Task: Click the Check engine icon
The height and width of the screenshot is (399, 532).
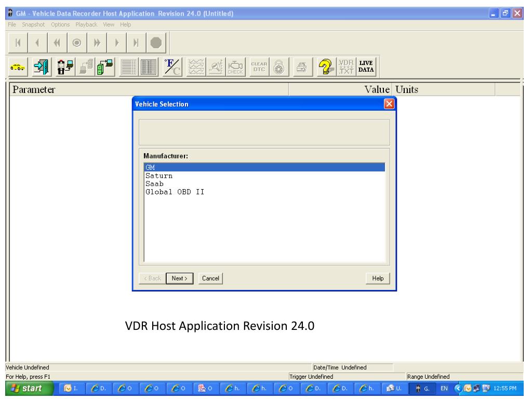Action: point(235,67)
